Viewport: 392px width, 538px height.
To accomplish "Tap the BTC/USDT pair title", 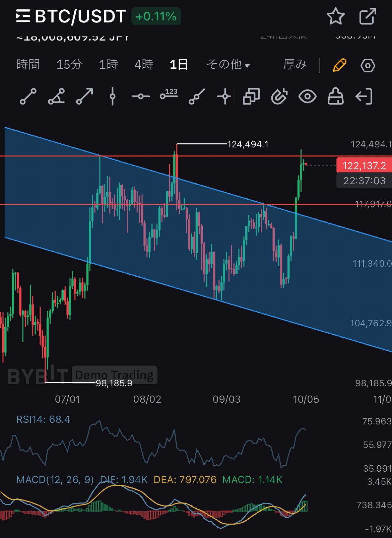I will click(80, 16).
